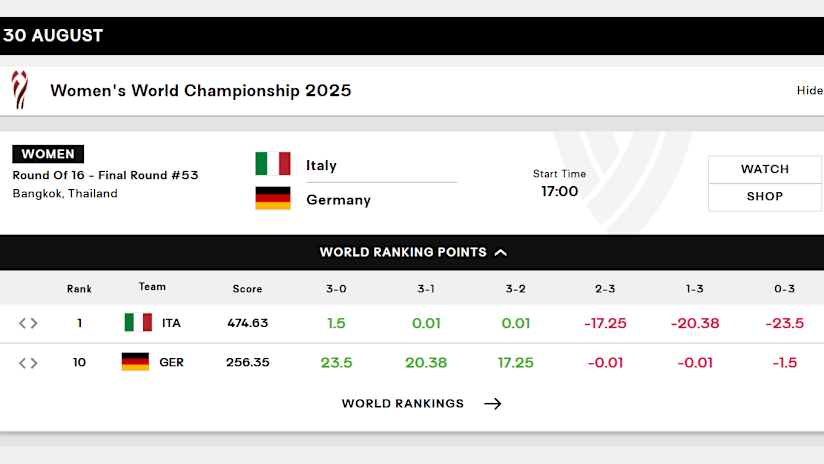This screenshot has width=824, height=464.
Task: Click the Round Of 16 match details text
Action: click(105, 175)
